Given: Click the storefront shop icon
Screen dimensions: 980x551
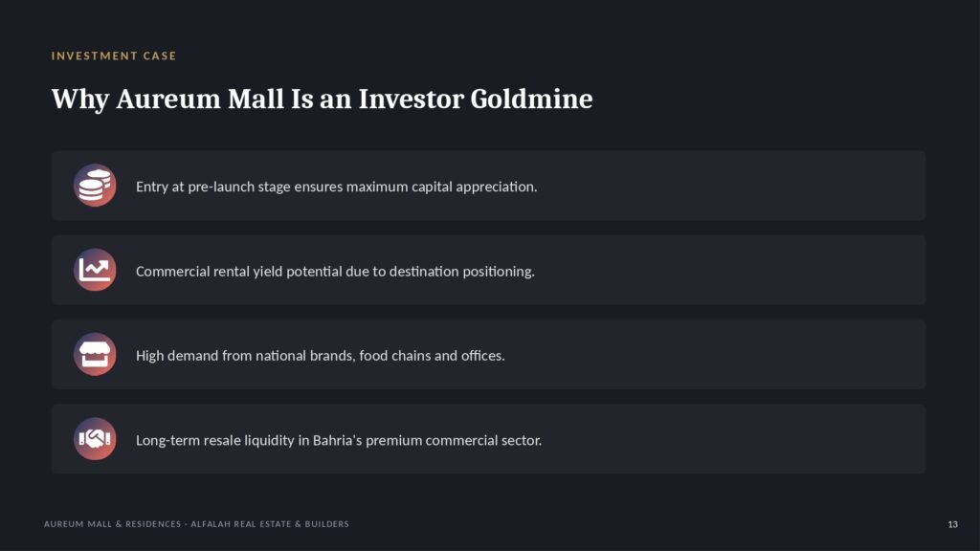Looking at the screenshot, I should [x=95, y=354].
